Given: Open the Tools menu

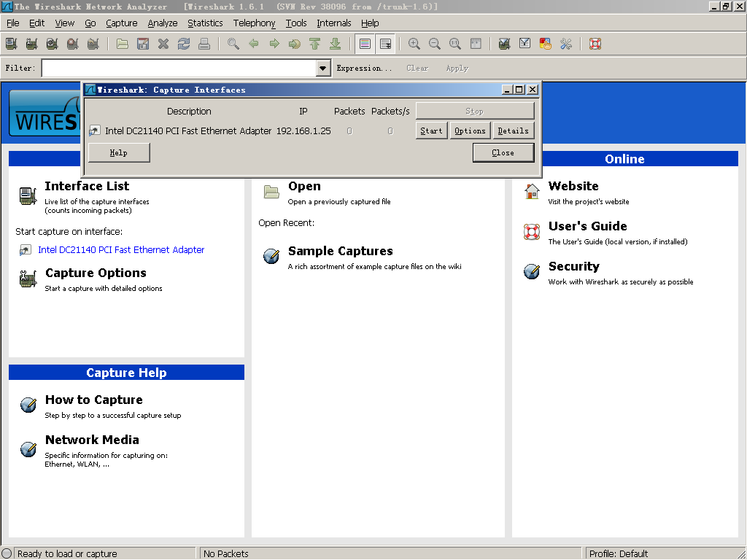Looking at the screenshot, I should point(296,23).
